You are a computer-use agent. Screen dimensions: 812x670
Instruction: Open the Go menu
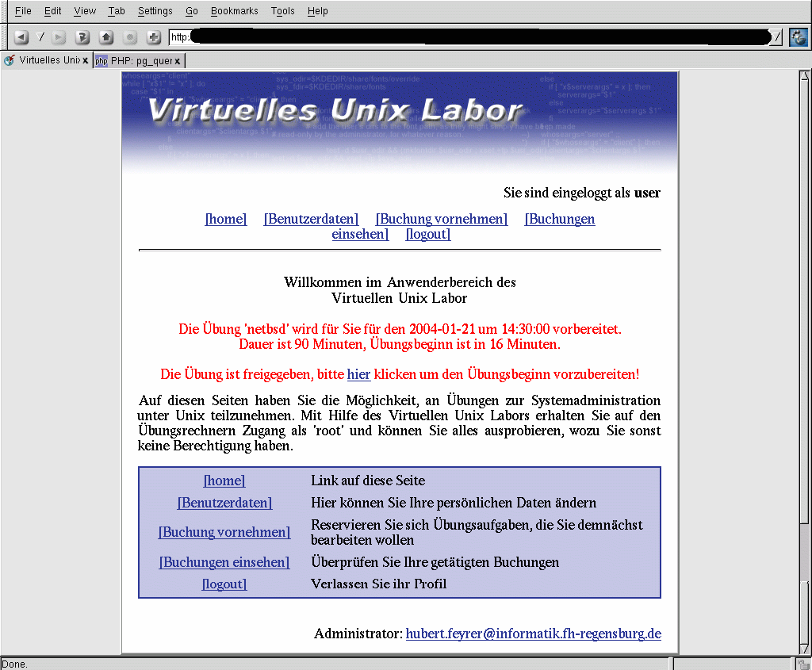pyautogui.click(x=192, y=11)
